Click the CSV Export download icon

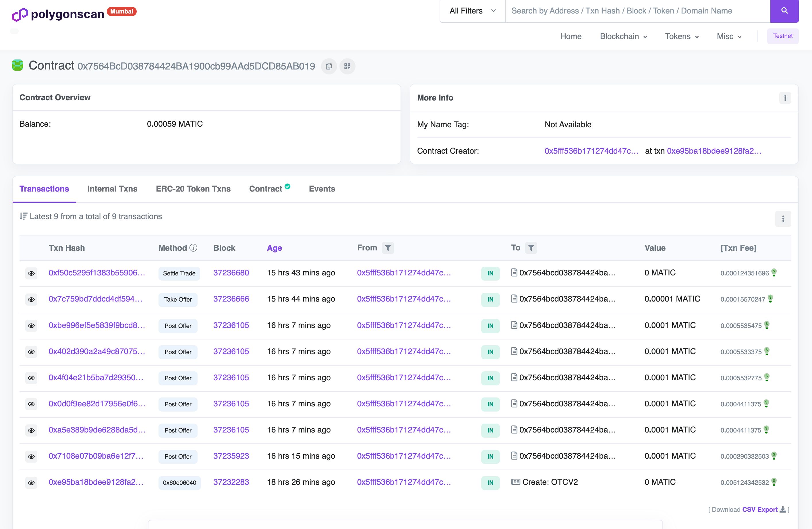click(x=783, y=509)
